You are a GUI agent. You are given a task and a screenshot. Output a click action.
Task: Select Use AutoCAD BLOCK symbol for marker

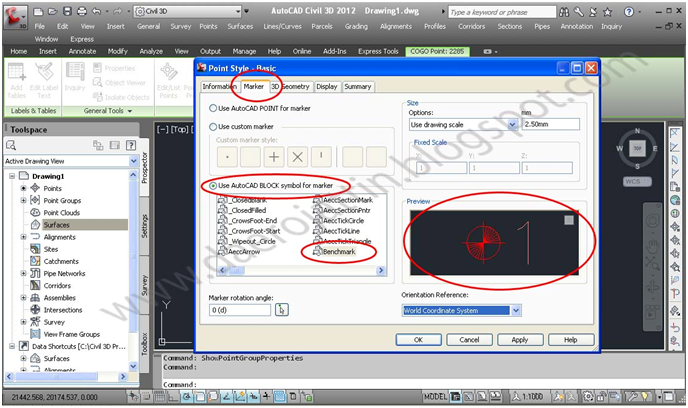[x=213, y=186]
